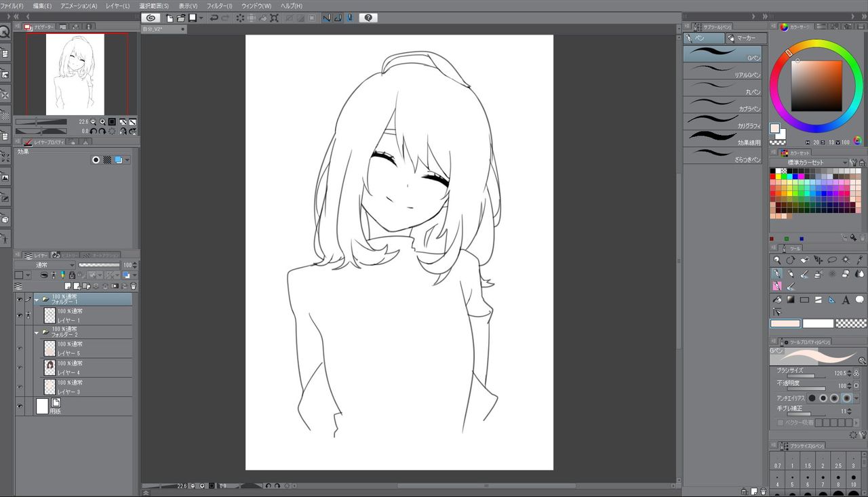Select the Balloon tool
The height and width of the screenshot is (497, 868).
(860, 300)
